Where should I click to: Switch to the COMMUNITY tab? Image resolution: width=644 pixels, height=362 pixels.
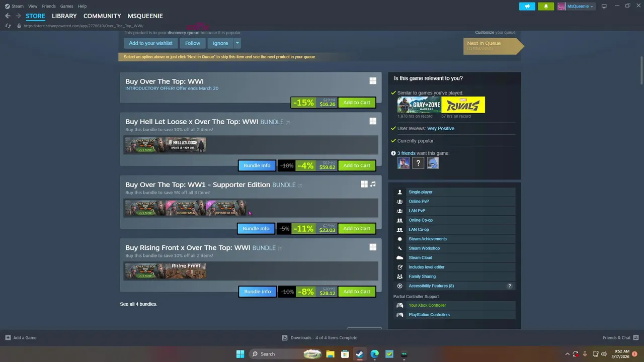pyautogui.click(x=102, y=16)
